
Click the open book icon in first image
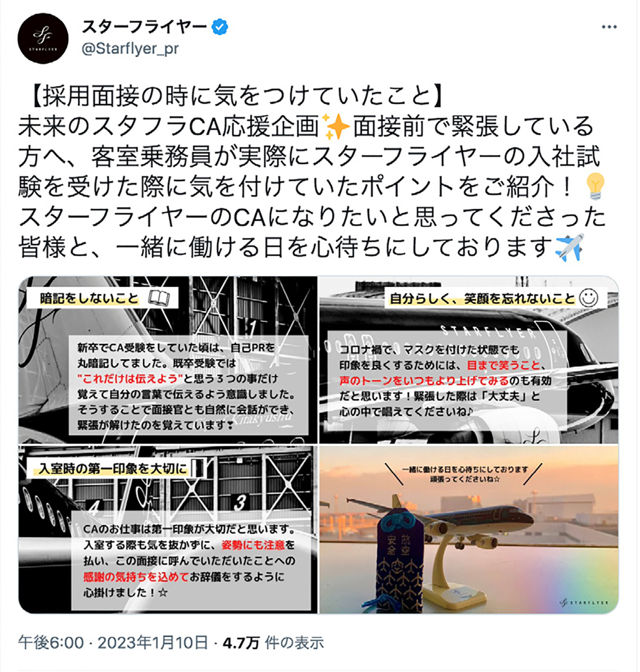click(159, 298)
